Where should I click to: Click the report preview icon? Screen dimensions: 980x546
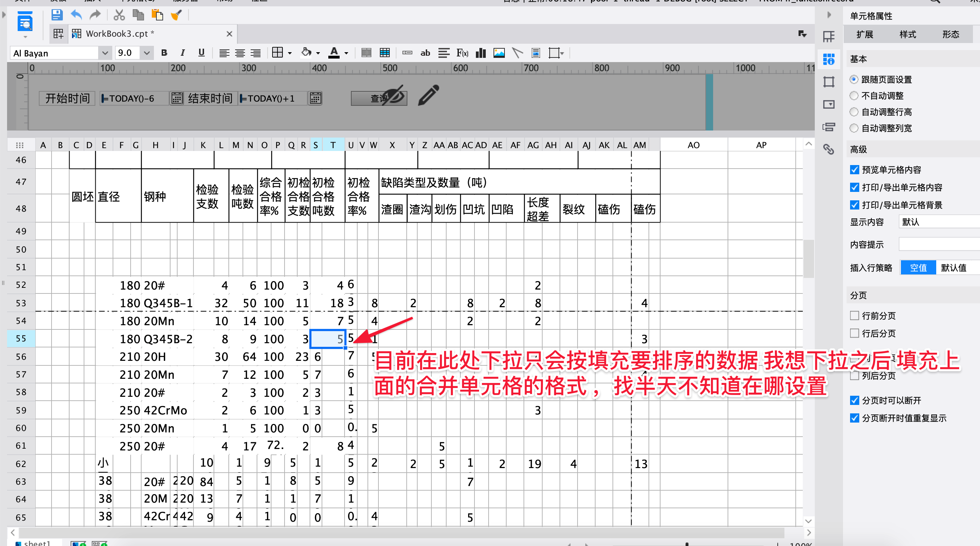point(25,22)
